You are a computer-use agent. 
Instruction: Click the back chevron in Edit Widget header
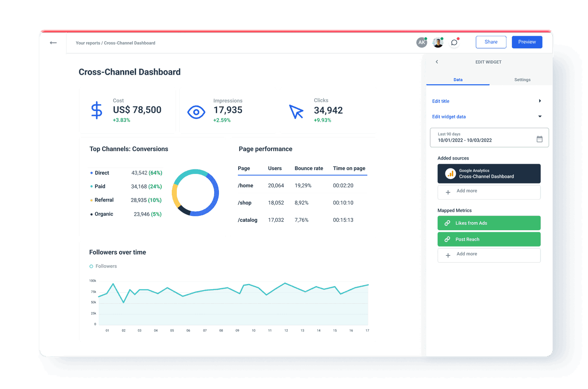click(x=437, y=62)
